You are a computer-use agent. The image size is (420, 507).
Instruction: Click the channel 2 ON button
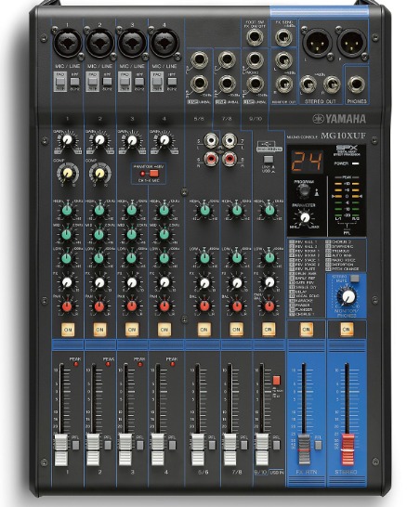tap(99, 330)
